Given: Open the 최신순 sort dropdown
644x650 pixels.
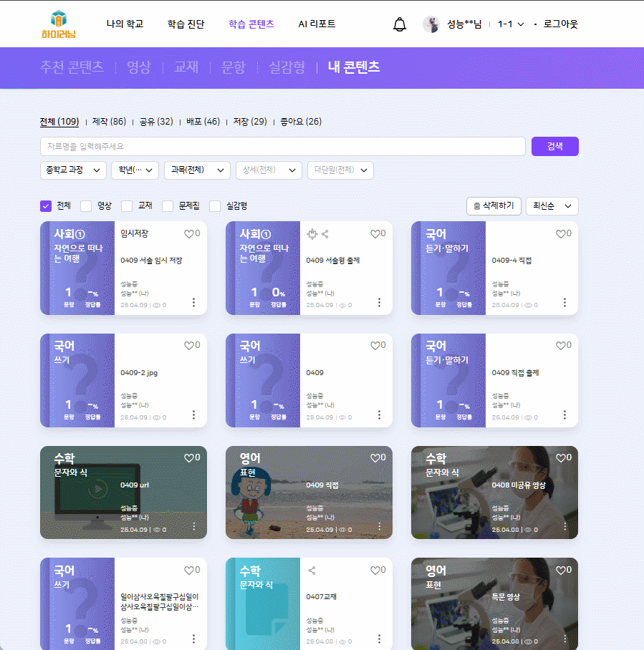Looking at the screenshot, I should click(x=552, y=206).
